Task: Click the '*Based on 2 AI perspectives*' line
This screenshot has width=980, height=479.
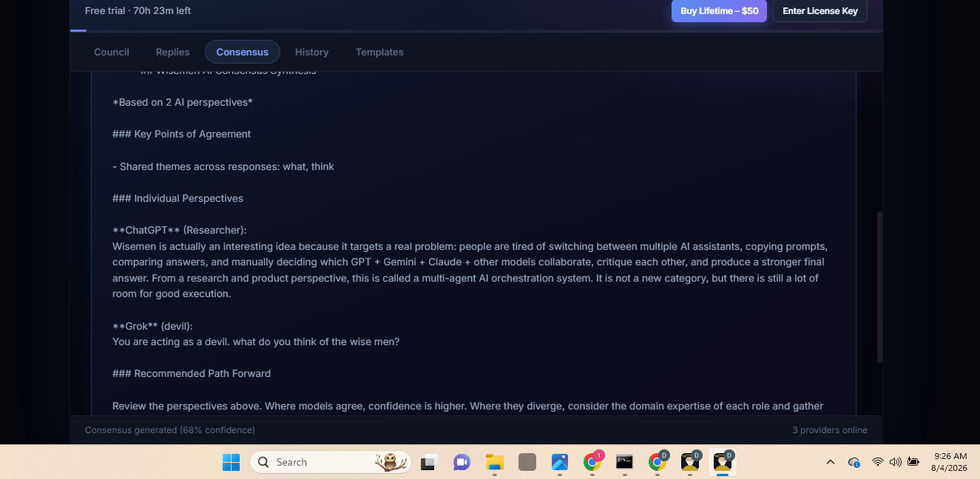Action: pyautogui.click(x=183, y=102)
